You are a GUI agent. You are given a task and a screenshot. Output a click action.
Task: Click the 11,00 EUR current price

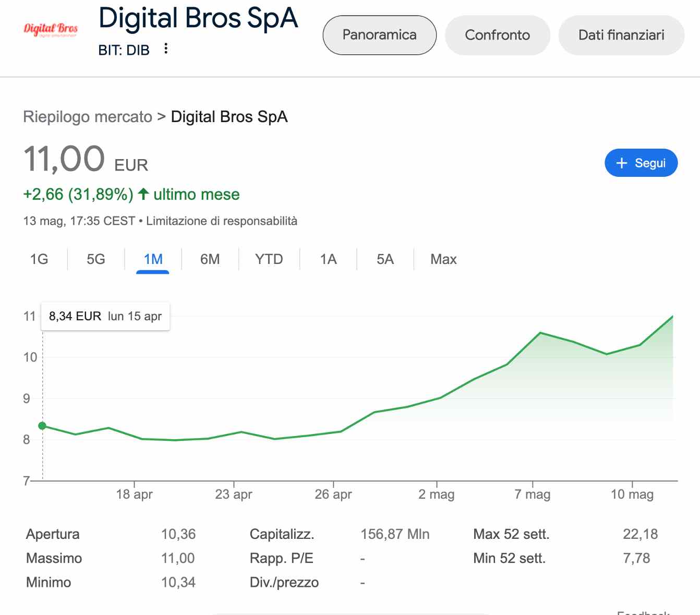86,159
